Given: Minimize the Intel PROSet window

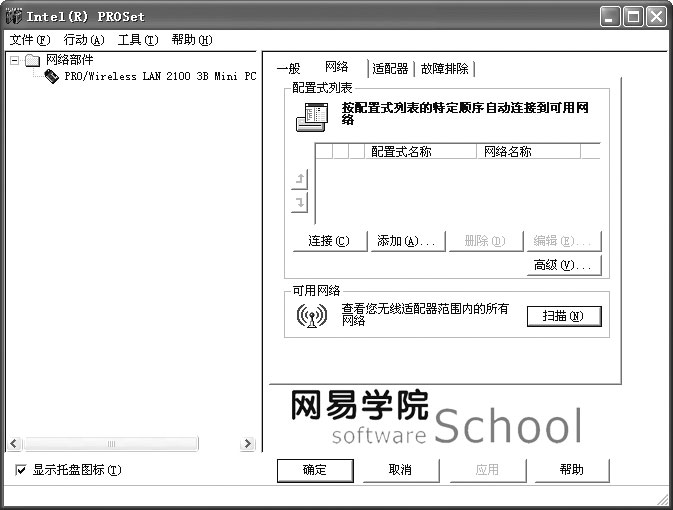Looking at the screenshot, I should (x=609, y=17).
